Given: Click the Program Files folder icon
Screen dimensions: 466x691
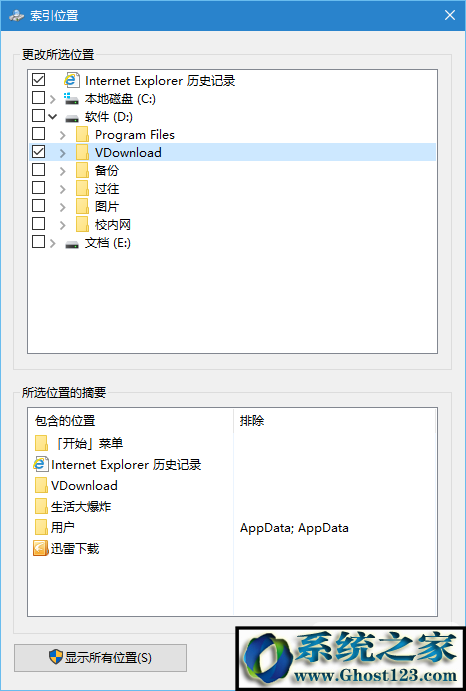Looking at the screenshot, I should pyautogui.click(x=82, y=135).
